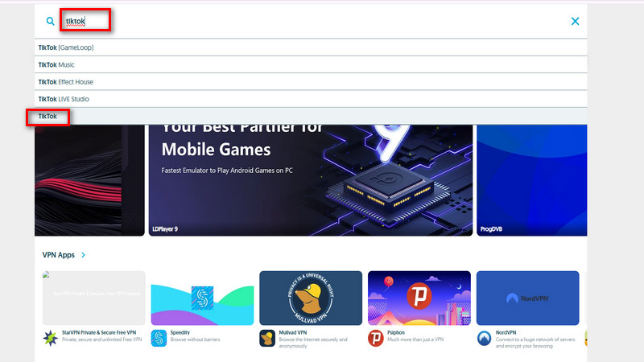Click the magnifier search icon
This screenshot has width=644, height=362.
click(51, 22)
